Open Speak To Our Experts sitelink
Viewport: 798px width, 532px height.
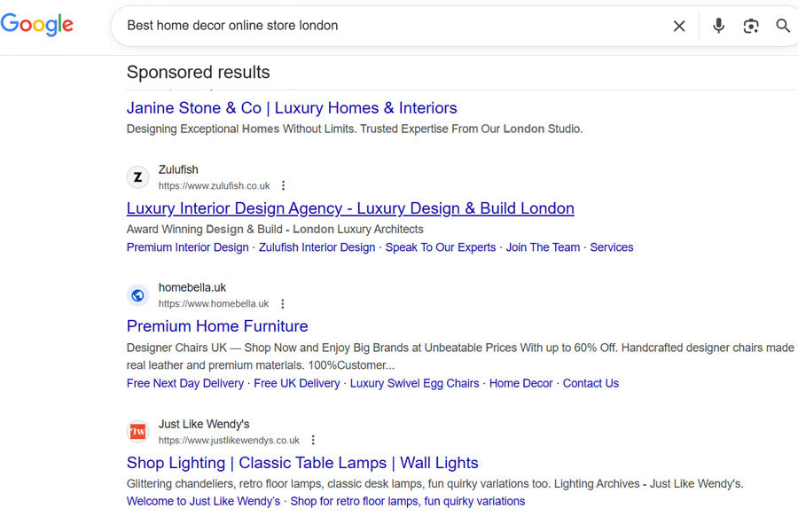click(x=440, y=247)
